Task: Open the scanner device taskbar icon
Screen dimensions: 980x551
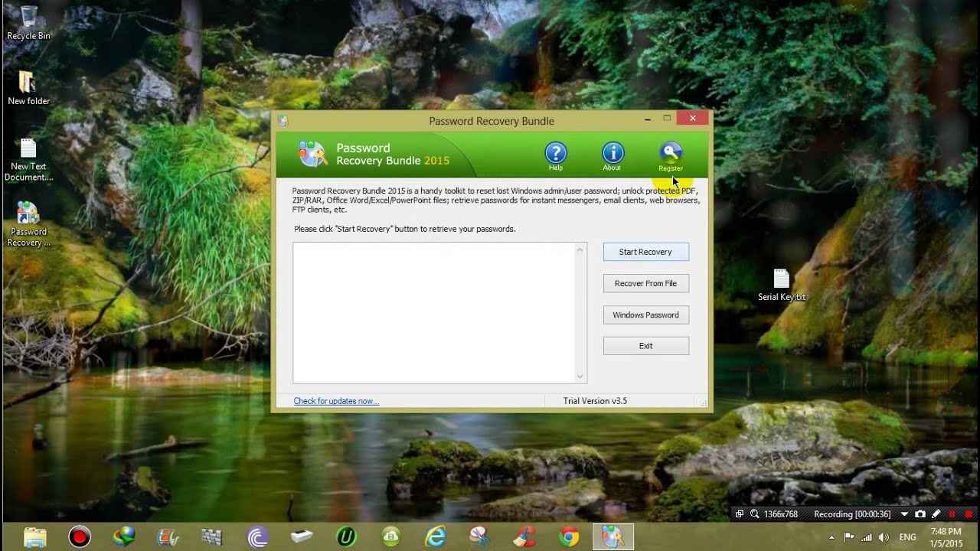Action: click(302, 537)
